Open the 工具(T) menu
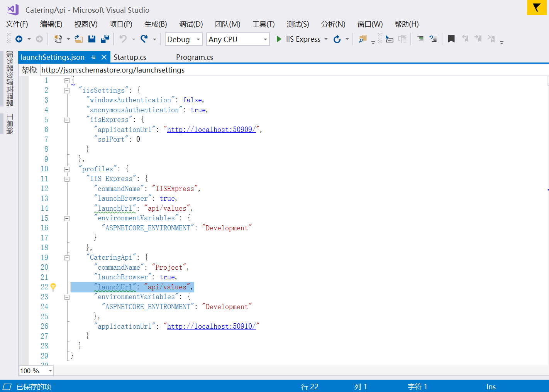The image size is (549, 392). [264, 24]
